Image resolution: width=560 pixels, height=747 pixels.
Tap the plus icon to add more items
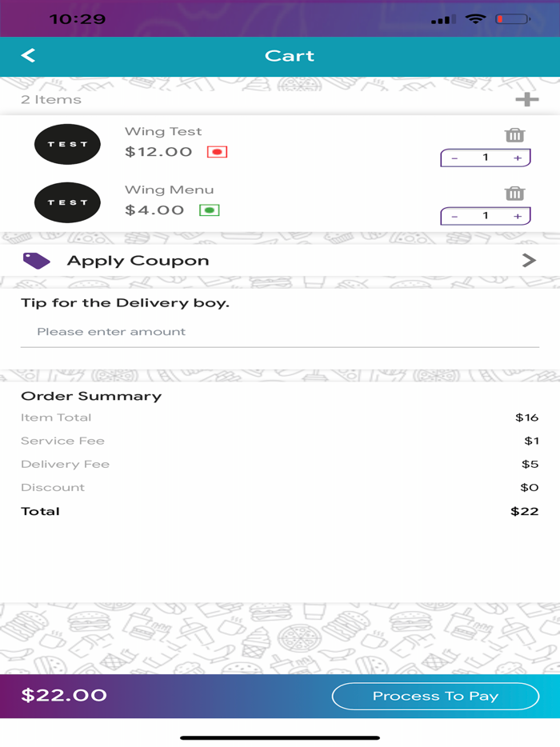pos(528,99)
